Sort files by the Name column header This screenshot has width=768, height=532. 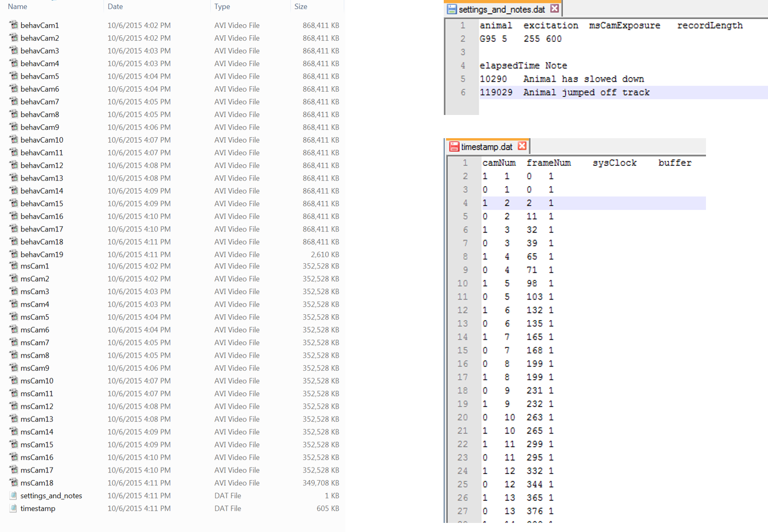(18, 7)
